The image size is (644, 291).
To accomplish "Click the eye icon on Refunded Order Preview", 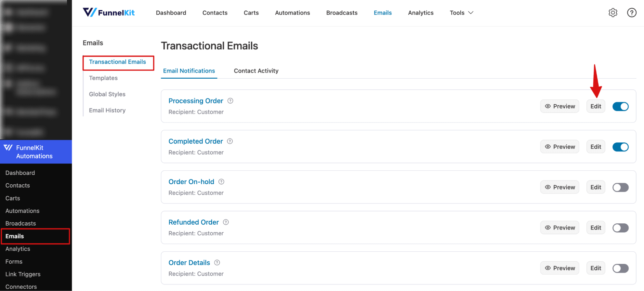I will pyautogui.click(x=548, y=228).
